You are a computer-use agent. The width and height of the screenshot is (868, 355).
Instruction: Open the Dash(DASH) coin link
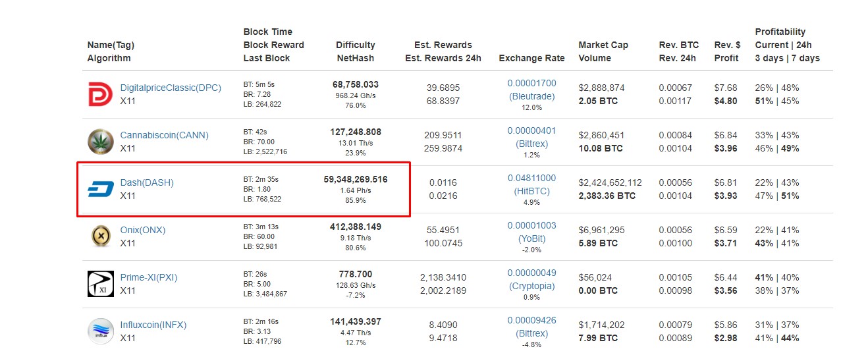(147, 182)
